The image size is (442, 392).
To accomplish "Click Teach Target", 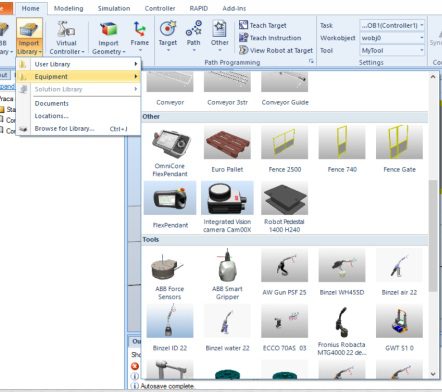I will (263, 25).
